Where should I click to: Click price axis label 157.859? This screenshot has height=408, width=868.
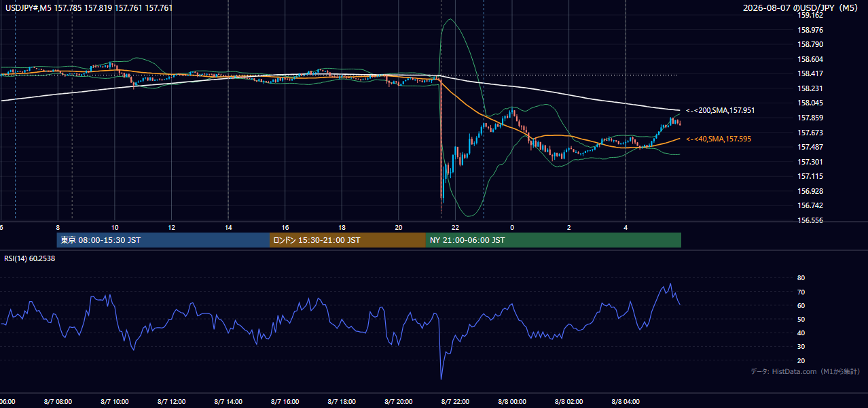click(x=811, y=118)
